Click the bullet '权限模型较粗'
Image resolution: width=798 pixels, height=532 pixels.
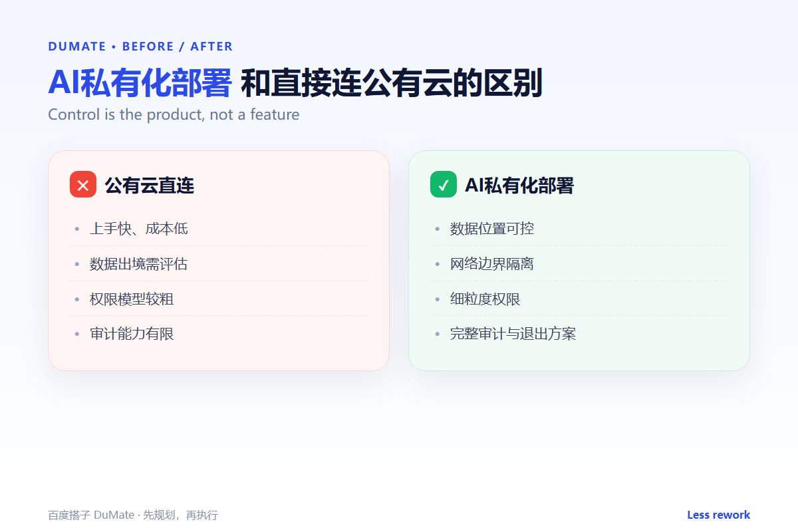pos(132,299)
